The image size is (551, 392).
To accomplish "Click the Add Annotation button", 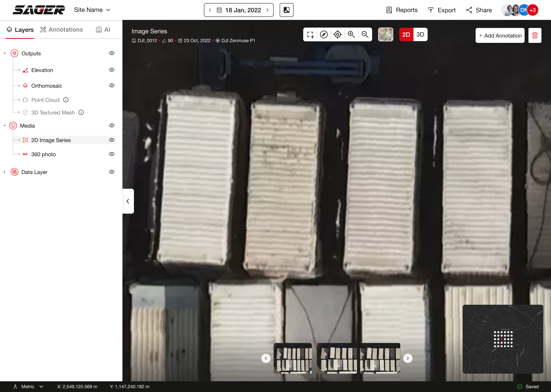I will pos(500,35).
